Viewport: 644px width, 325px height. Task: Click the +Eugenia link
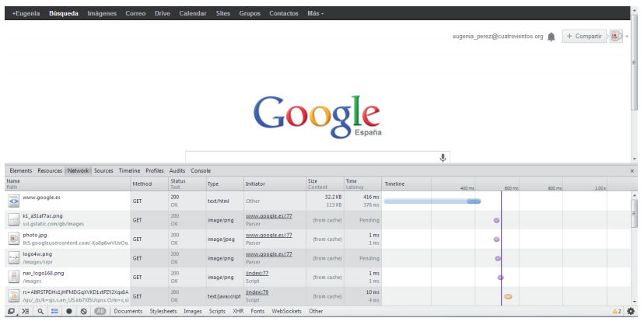pyautogui.click(x=26, y=13)
